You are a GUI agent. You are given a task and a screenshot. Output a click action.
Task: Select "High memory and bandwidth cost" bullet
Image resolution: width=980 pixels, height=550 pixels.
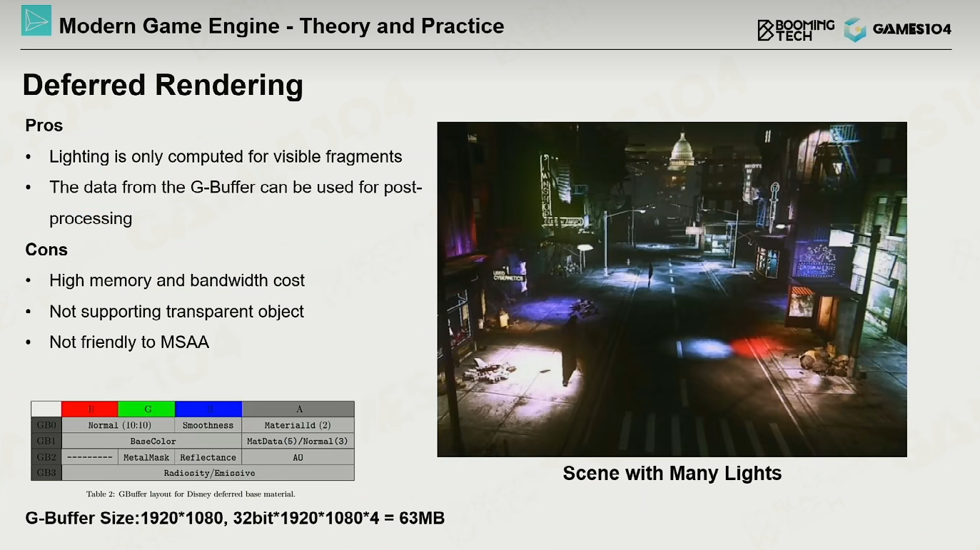pos(177,280)
